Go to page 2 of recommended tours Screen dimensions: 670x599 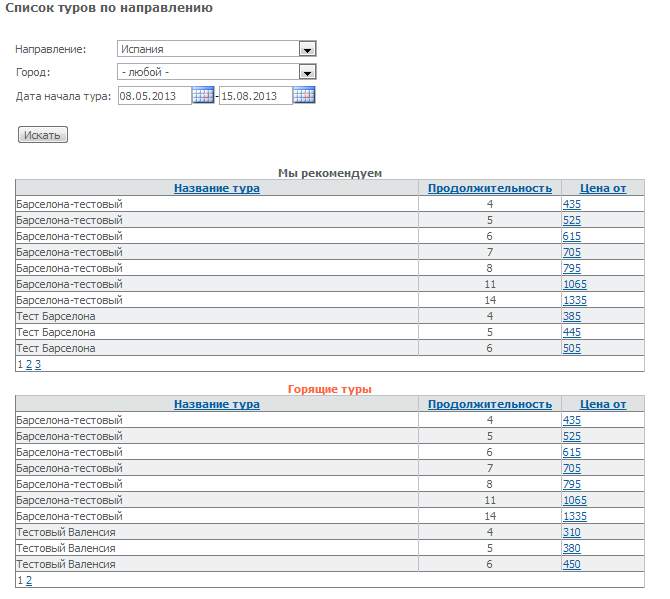click(29, 364)
